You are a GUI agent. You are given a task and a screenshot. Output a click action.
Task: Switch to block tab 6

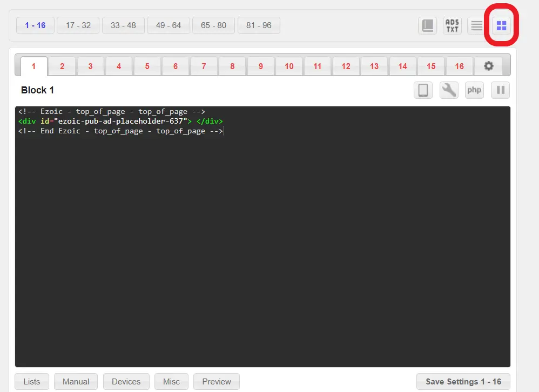[x=176, y=66]
